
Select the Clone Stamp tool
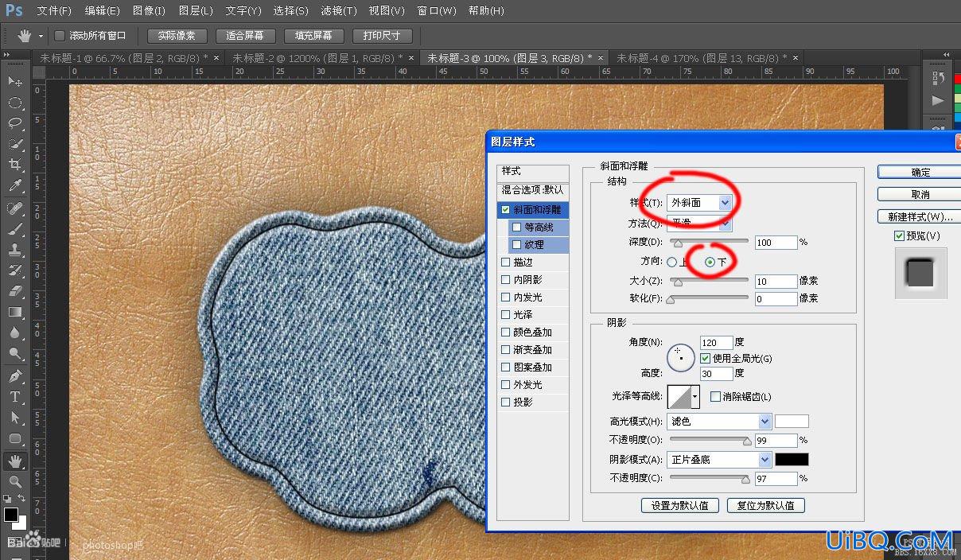point(15,250)
